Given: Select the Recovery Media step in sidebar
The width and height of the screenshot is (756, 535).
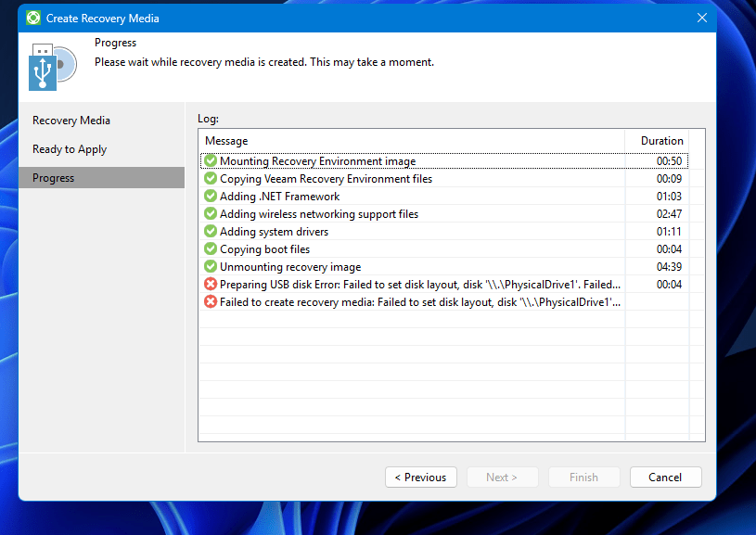Looking at the screenshot, I should [71, 121].
